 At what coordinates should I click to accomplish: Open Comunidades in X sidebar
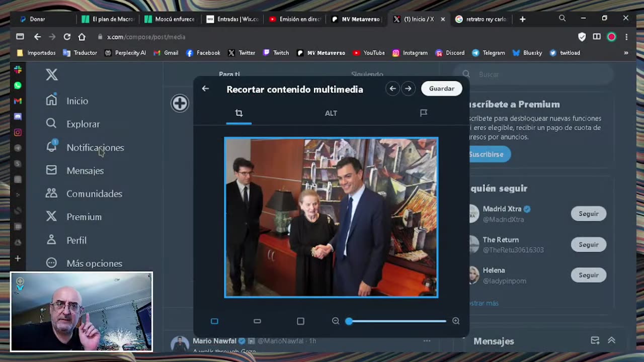(84, 194)
